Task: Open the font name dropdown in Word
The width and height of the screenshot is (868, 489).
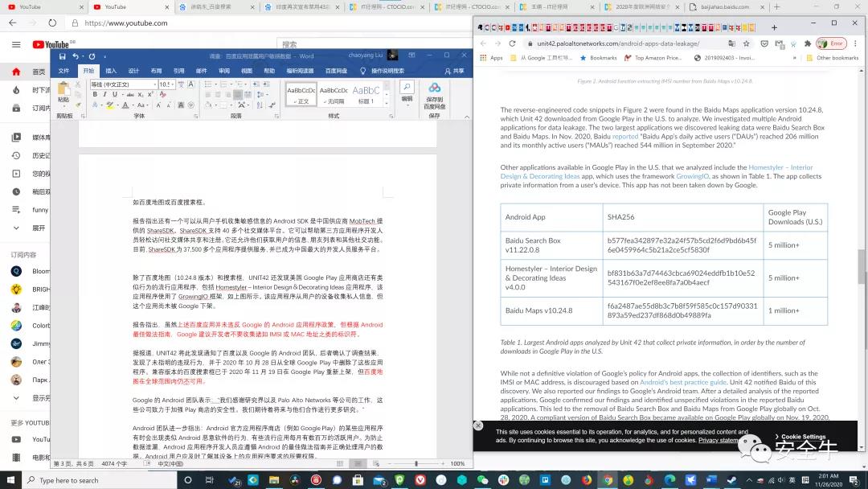Action: (154, 85)
